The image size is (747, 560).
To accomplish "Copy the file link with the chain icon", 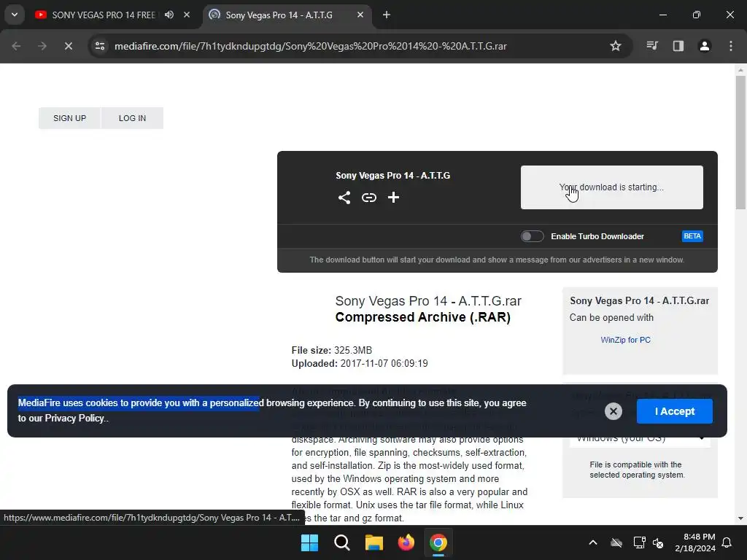I will point(368,198).
